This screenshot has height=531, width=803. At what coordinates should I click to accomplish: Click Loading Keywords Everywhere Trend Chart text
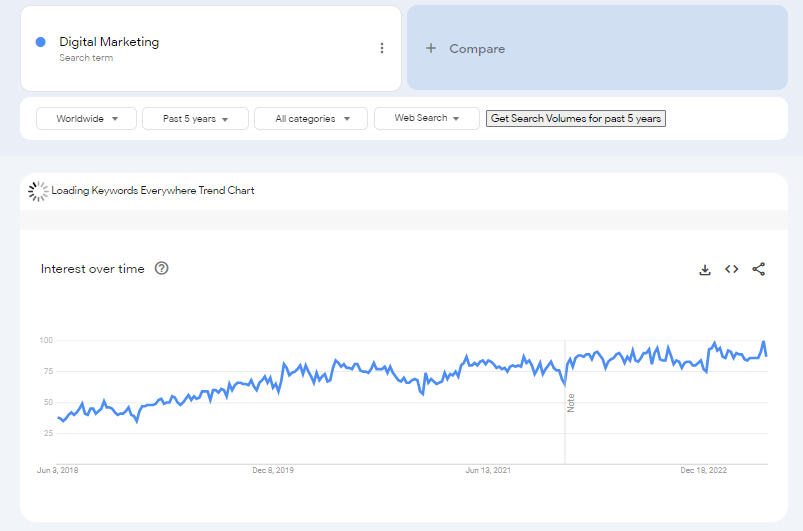153,190
